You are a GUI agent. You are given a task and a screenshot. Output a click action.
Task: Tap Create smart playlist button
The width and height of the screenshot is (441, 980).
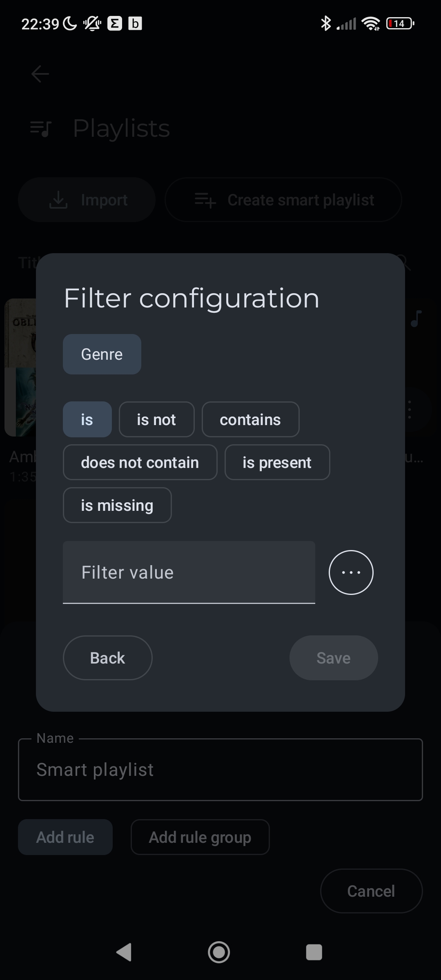point(283,200)
